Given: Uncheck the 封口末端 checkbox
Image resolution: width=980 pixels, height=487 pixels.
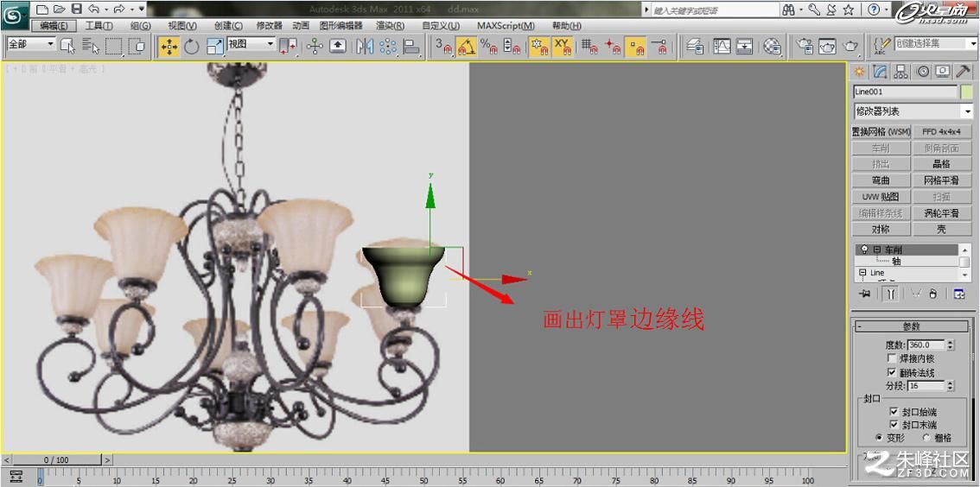Looking at the screenshot, I should pyautogui.click(x=894, y=425).
